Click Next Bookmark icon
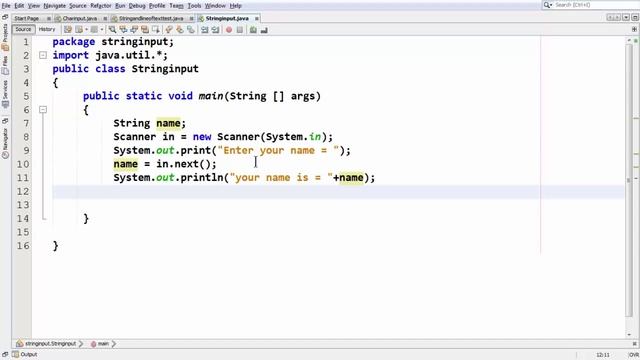This screenshot has height=360, width=640. coord(180,30)
